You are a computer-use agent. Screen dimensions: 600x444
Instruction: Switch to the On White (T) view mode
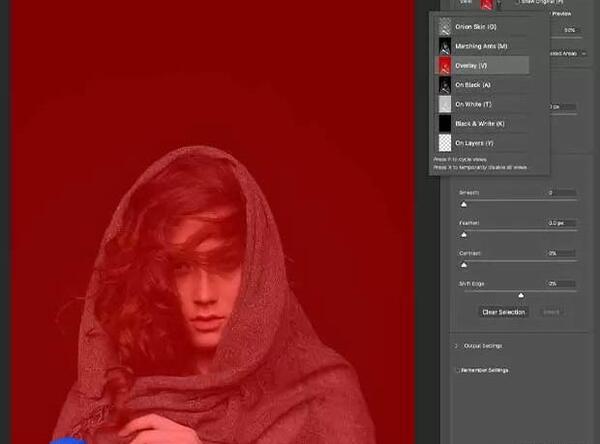482,104
